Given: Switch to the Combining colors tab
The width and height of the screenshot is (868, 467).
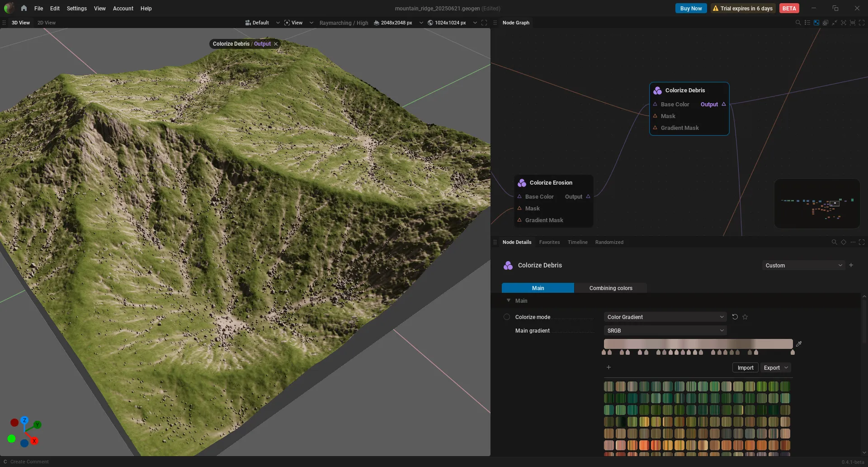Looking at the screenshot, I should 611,288.
